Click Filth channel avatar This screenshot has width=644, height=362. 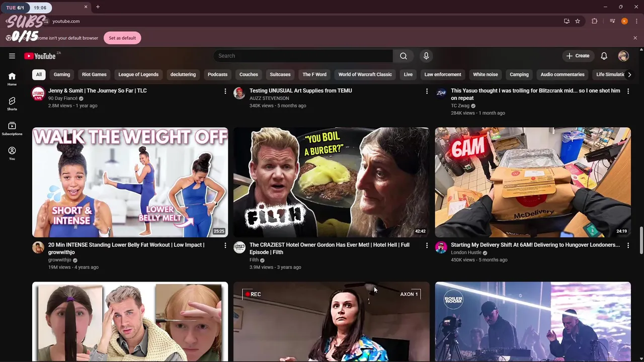(x=239, y=247)
